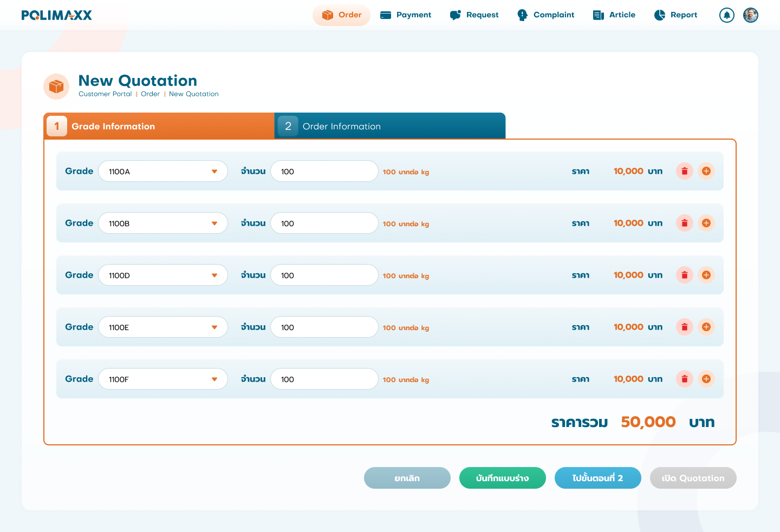The width and height of the screenshot is (780, 532).
Task: Click the quantity field for grade 1100B
Action: point(324,223)
